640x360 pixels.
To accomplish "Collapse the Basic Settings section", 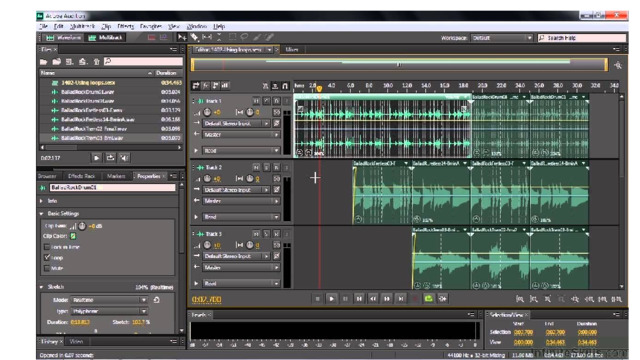I will coord(41,213).
